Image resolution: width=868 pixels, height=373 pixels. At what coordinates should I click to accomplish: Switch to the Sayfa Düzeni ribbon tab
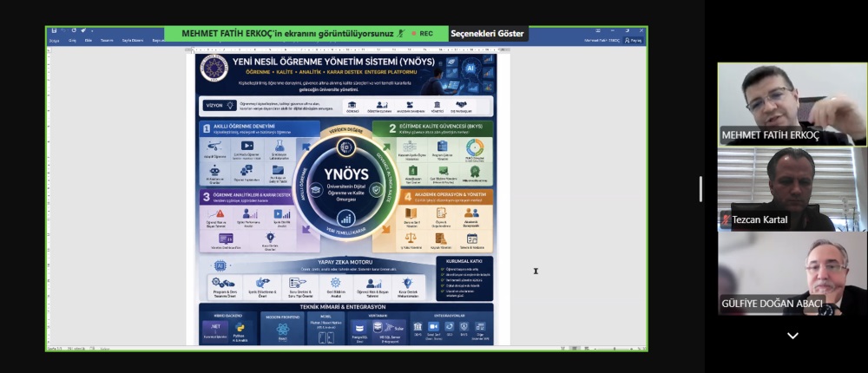point(133,40)
